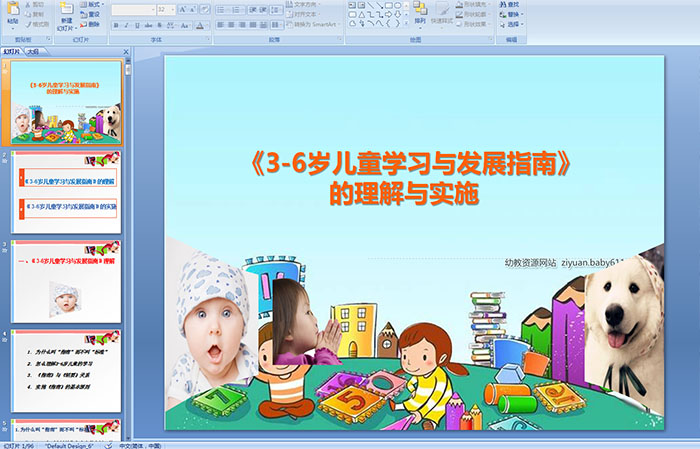Open character spacing dropdown
The image size is (700, 449).
point(171,25)
